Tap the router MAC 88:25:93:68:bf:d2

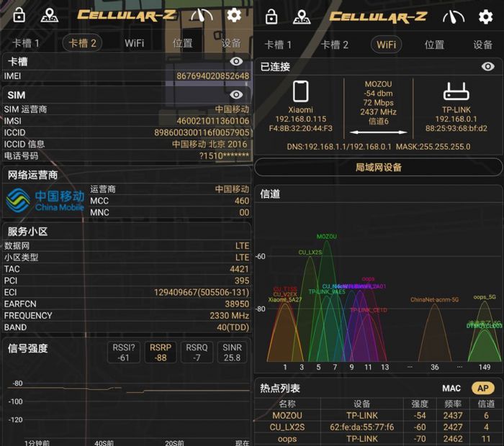point(456,129)
